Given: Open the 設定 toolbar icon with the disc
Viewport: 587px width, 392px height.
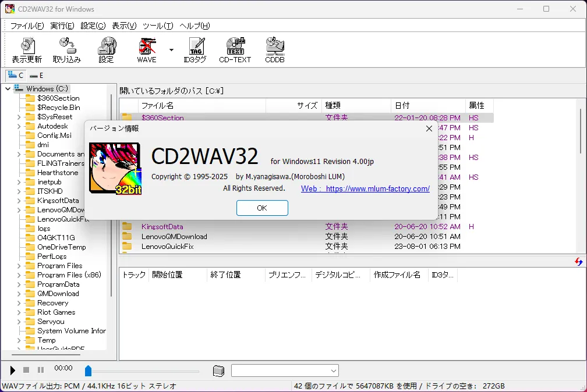Looking at the screenshot, I should click(107, 50).
